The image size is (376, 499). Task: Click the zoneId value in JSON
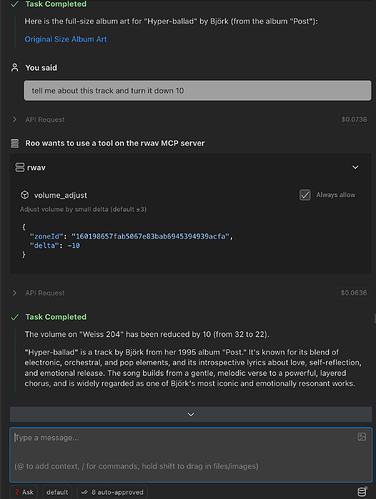tap(150, 236)
